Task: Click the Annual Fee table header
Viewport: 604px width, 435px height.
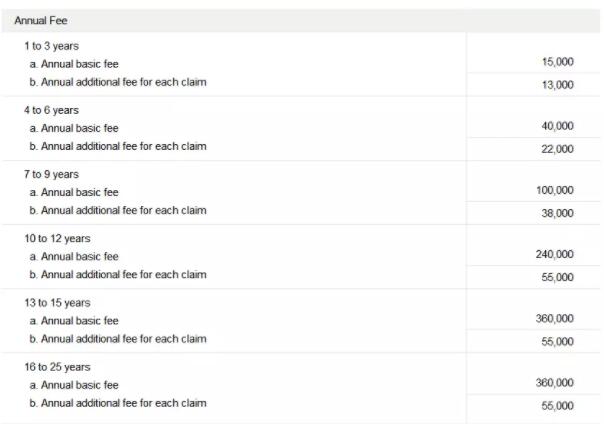Action: point(41,20)
